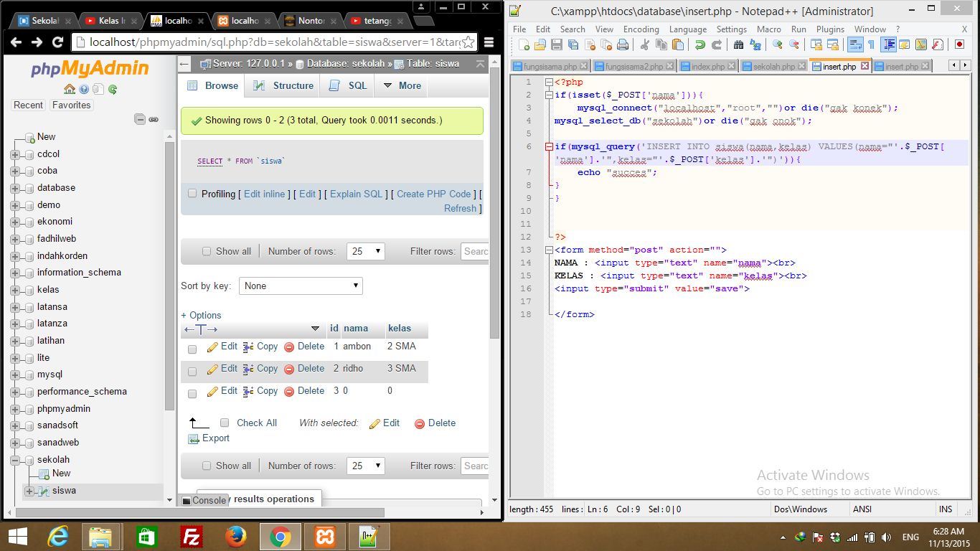
Task: Click the Recent button in sidebar
Action: tap(29, 105)
